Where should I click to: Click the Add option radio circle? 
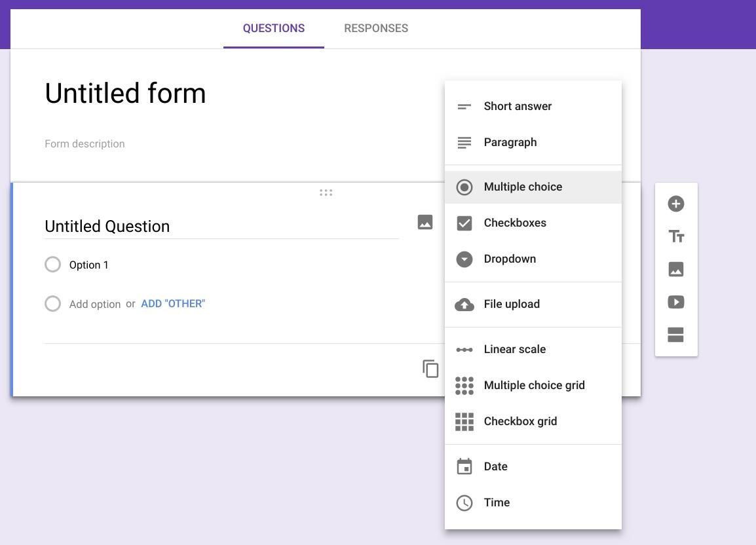coord(52,304)
